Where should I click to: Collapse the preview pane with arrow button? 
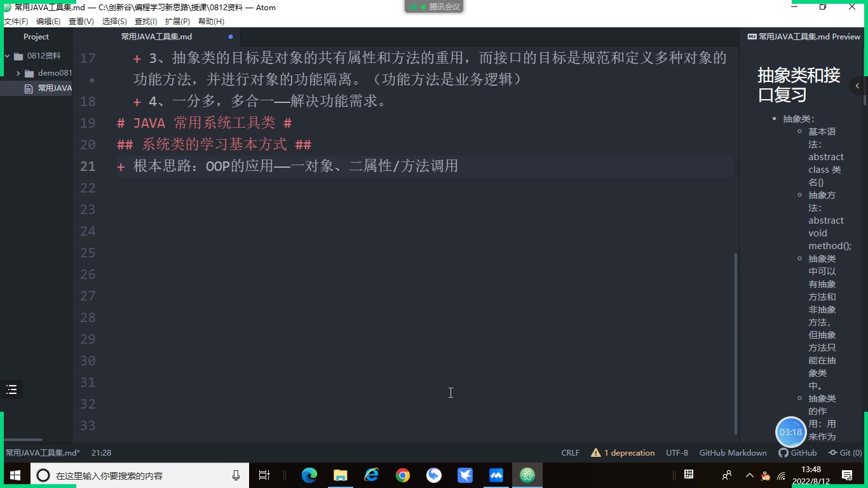point(857,86)
